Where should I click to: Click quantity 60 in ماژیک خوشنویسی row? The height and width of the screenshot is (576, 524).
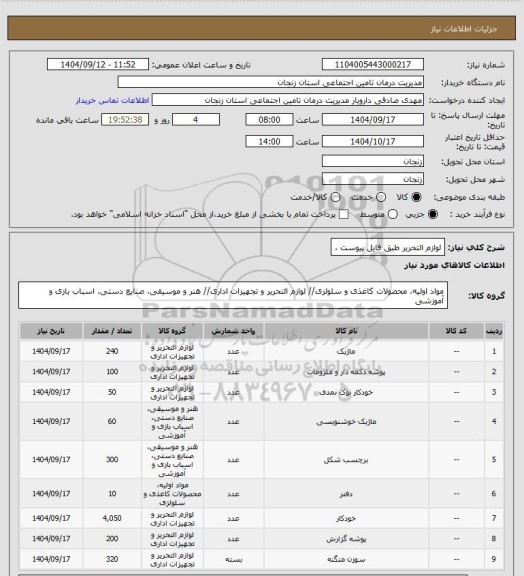(112, 421)
